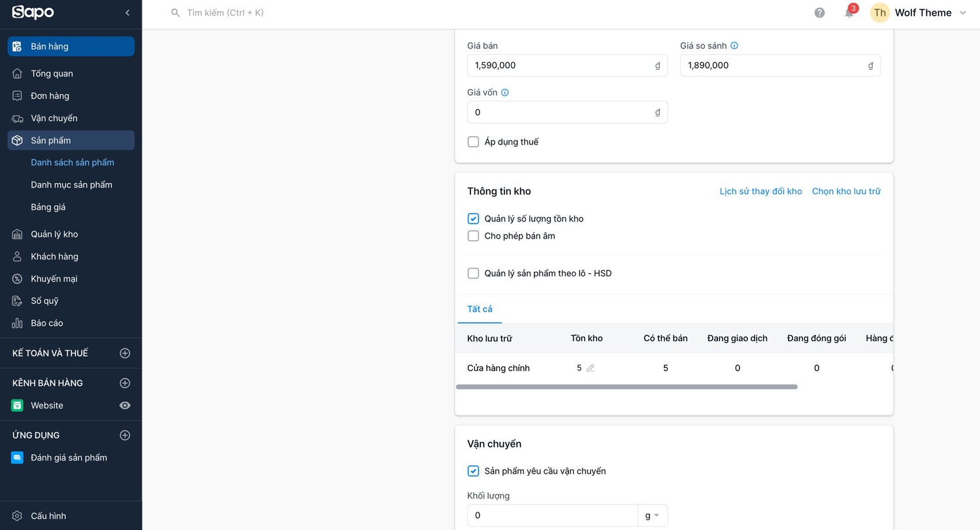Click the info icon beside Giá vốn
The height and width of the screenshot is (530, 980).
(504, 93)
